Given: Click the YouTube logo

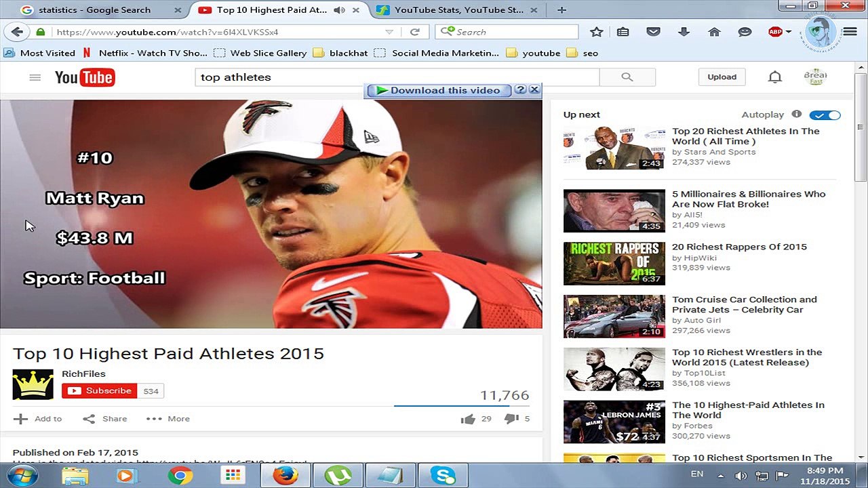Looking at the screenshot, I should 85,77.
